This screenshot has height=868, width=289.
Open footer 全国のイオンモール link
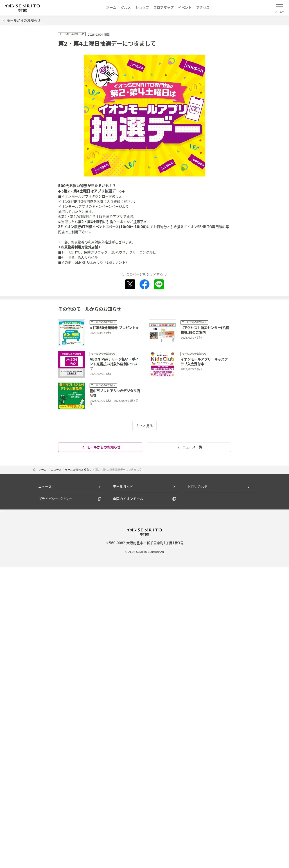(x=144, y=499)
